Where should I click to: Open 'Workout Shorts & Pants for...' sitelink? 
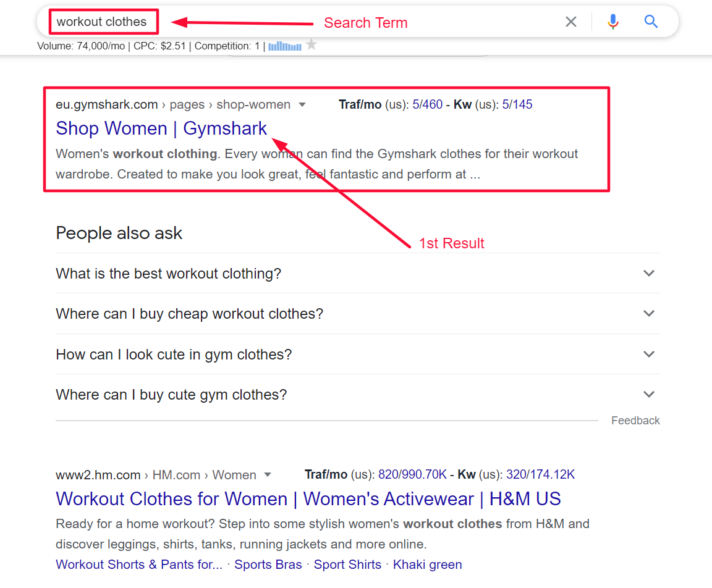(139, 565)
